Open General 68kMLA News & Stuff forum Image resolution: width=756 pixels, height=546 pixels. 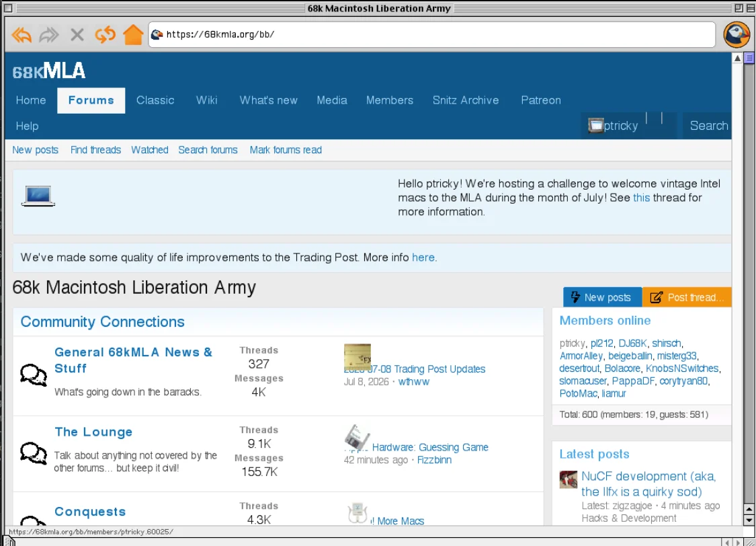point(133,360)
